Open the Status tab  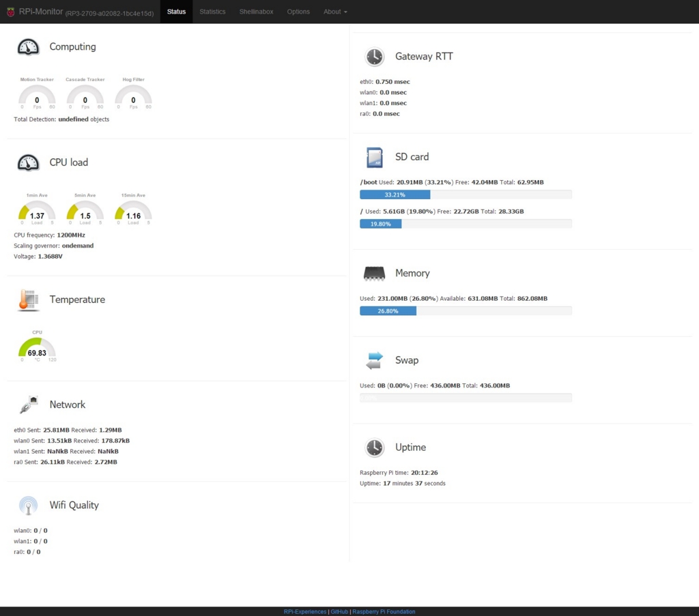(177, 12)
